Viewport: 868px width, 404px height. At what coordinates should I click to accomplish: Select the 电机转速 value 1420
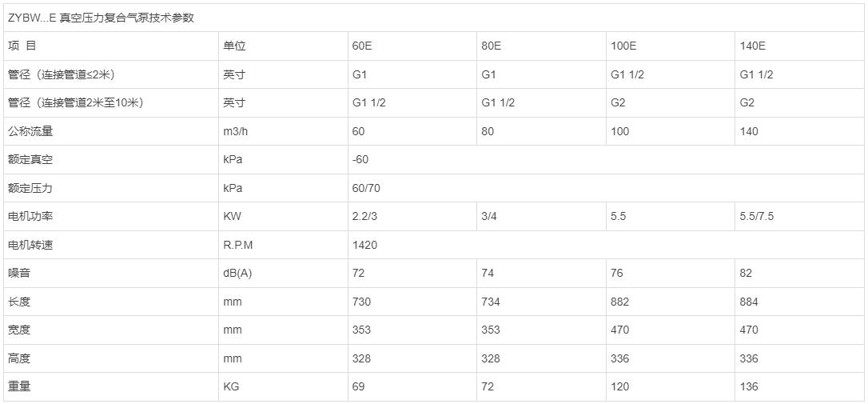(364, 245)
